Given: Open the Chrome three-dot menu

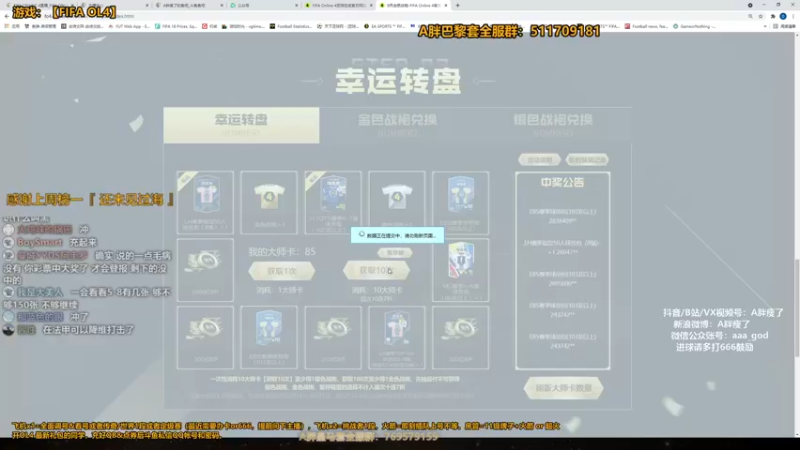Looking at the screenshot, I should point(793,16).
